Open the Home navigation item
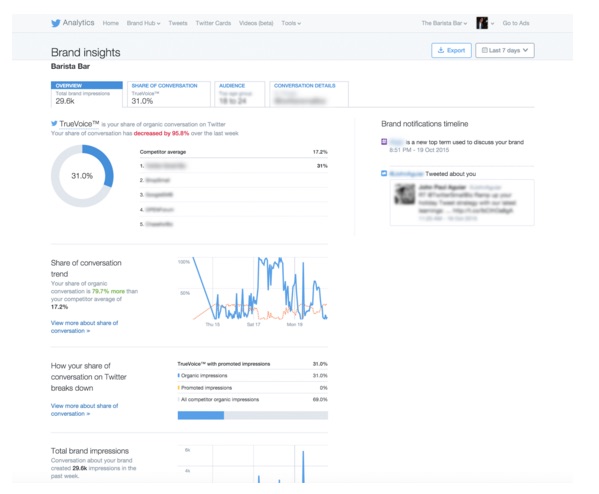Screen dimensions: 599x494 click(110, 23)
